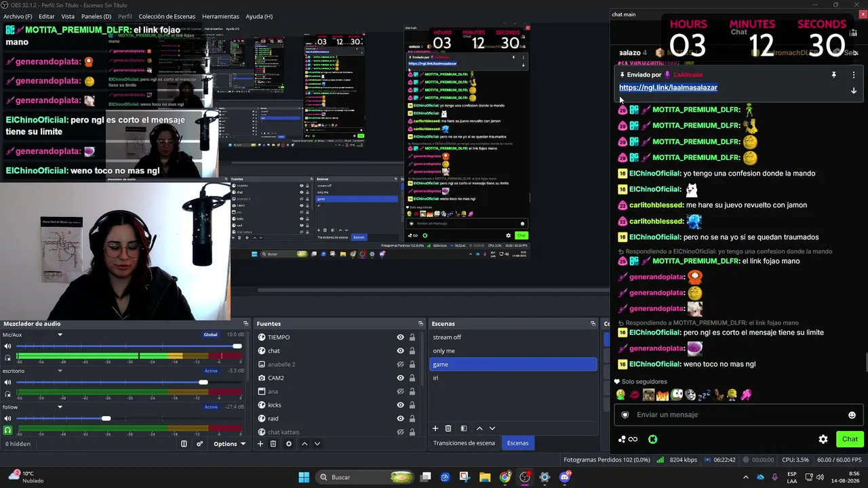Open the Editar menu
This screenshot has width=868, height=488.
[47, 16]
